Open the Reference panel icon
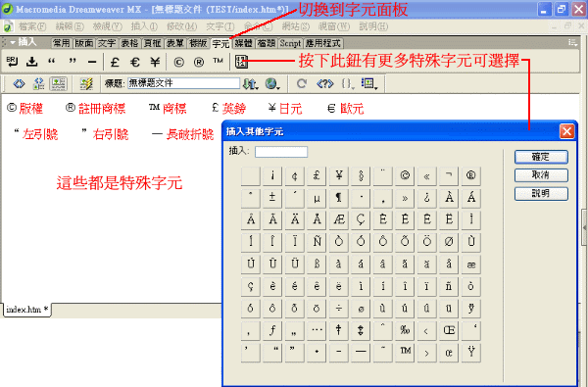The image size is (588, 387). [x=324, y=83]
